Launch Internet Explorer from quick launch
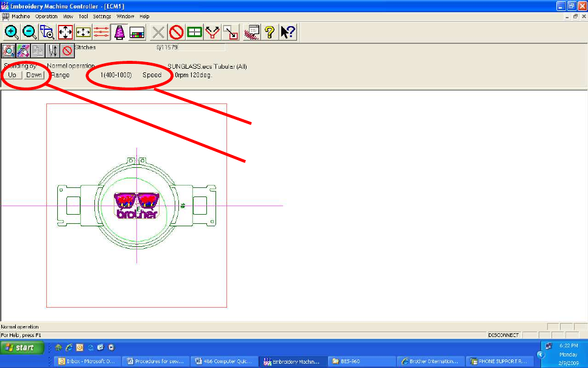The image size is (588, 368). coord(69,348)
